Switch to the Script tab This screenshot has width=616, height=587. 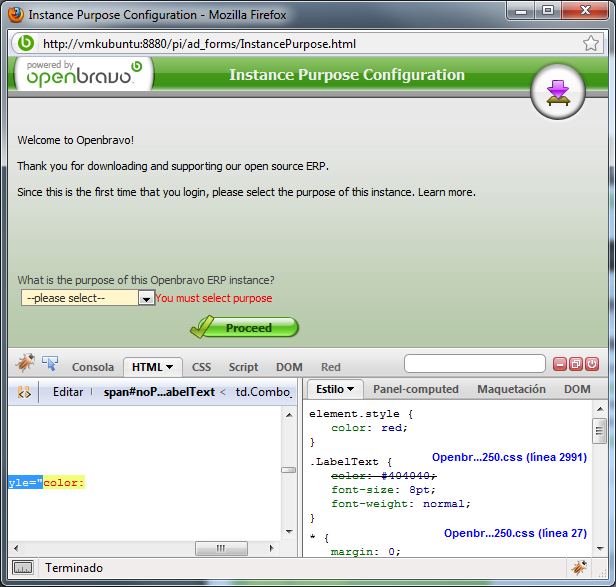pyautogui.click(x=243, y=367)
